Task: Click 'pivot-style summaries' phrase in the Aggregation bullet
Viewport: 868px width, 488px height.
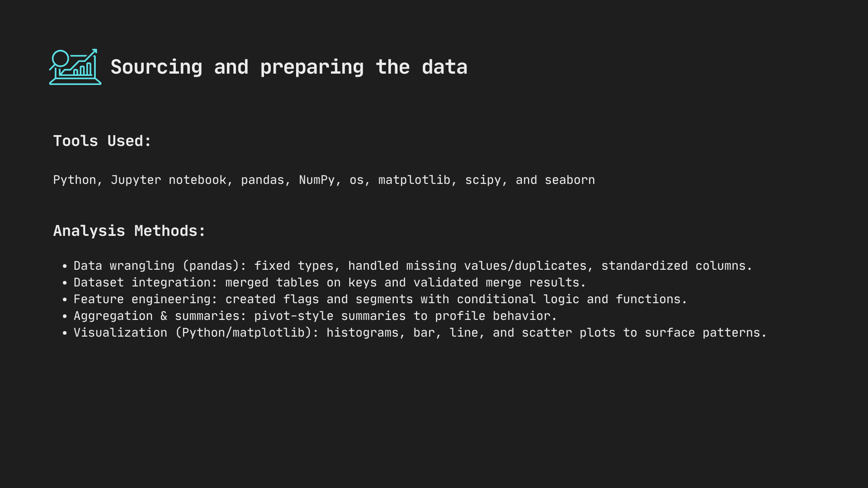Action: click(330, 316)
